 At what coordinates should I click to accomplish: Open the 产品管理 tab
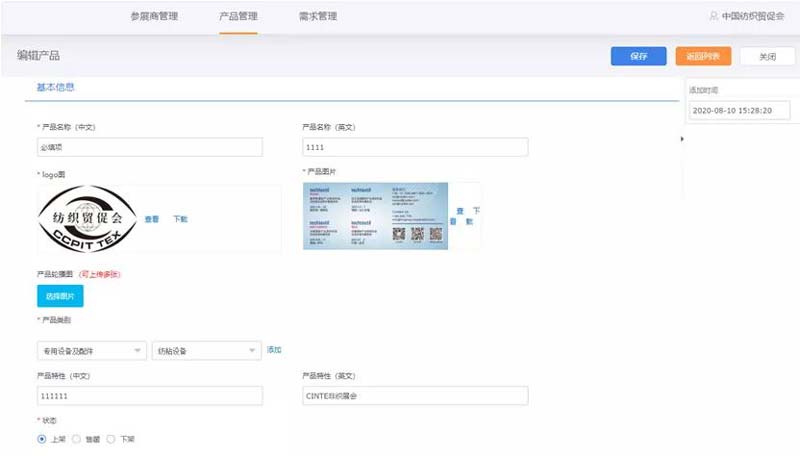238,17
